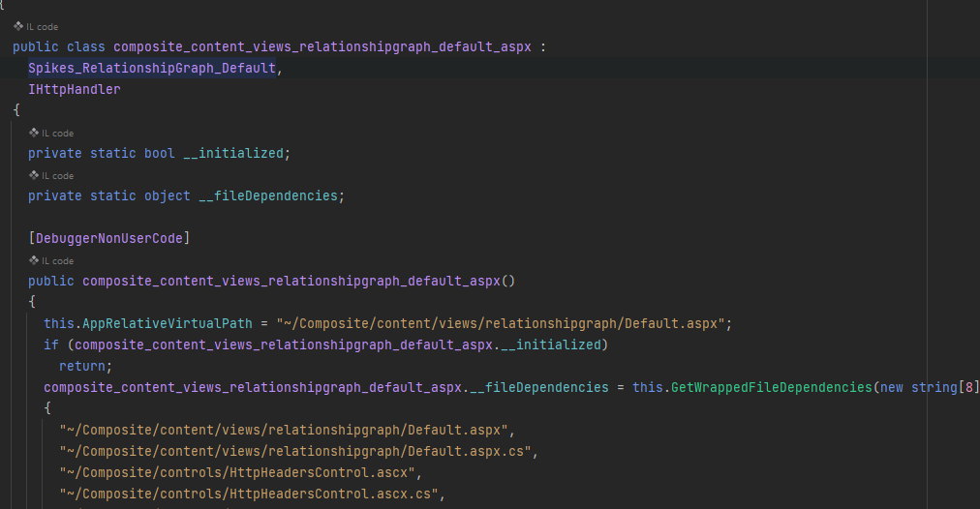Open the IL code hint above the __initialized field
The height and width of the screenshot is (509, 980).
(51, 133)
